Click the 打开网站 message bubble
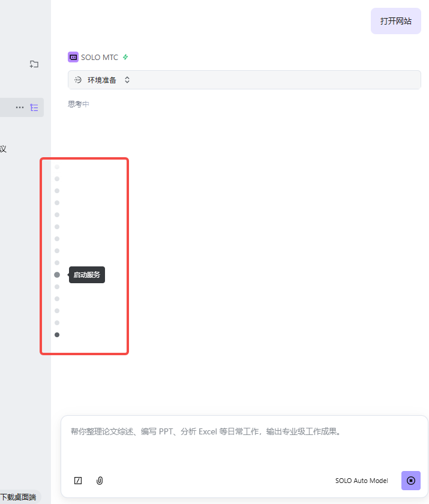Viewport: 429px width, 504px height. (x=395, y=21)
